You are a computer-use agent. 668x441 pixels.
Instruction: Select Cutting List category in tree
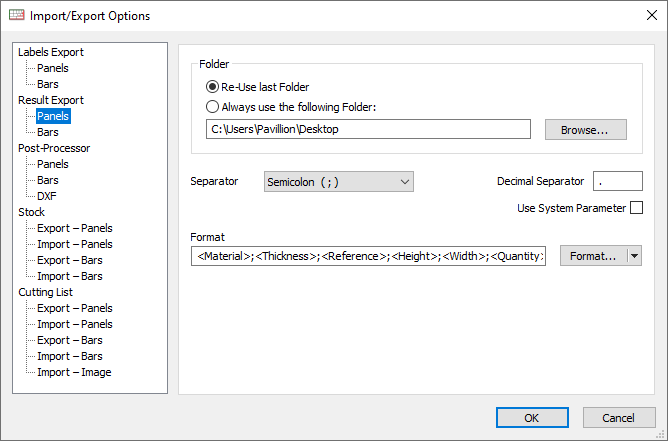[45, 292]
